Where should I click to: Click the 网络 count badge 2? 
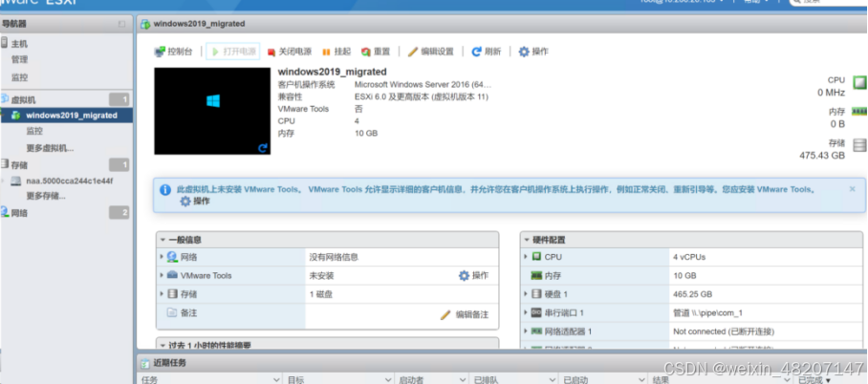[x=119, y=212]
